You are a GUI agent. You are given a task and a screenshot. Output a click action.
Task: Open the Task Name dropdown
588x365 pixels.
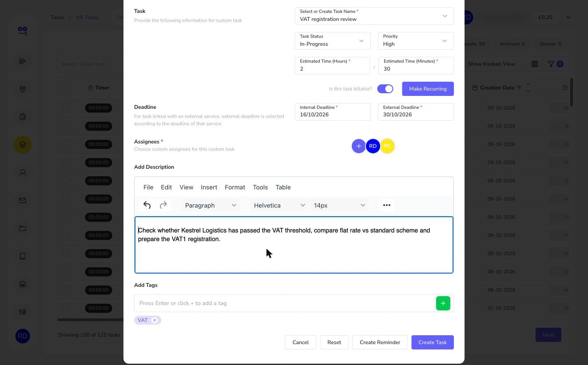pyautogui.click(x=374, y=16)
